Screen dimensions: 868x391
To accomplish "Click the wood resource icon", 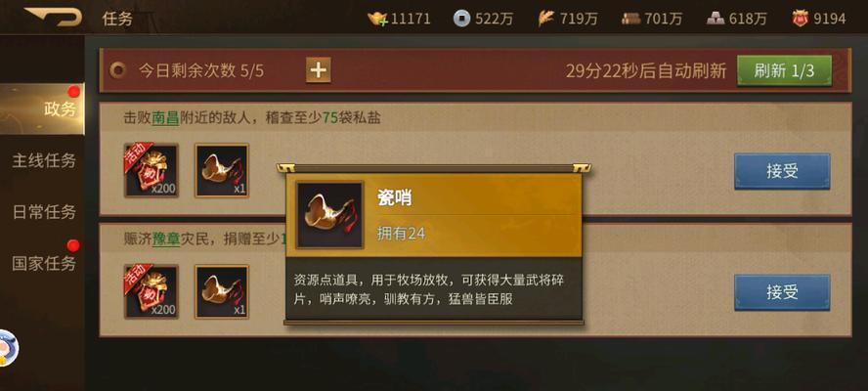I will 630,19.
